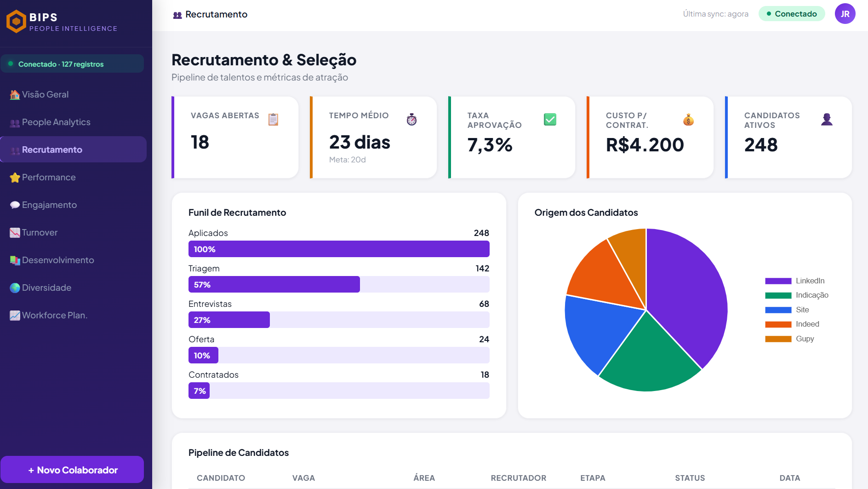The height and width of the screenshot is (489, 868).
Task: Go to Desenvolvimento section
Action: tap(74, 260)
